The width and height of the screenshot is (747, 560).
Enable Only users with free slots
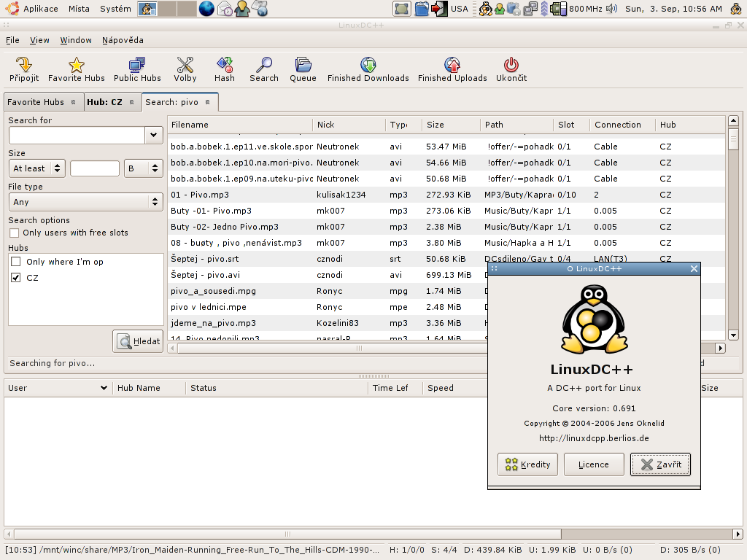coord(15,233)
